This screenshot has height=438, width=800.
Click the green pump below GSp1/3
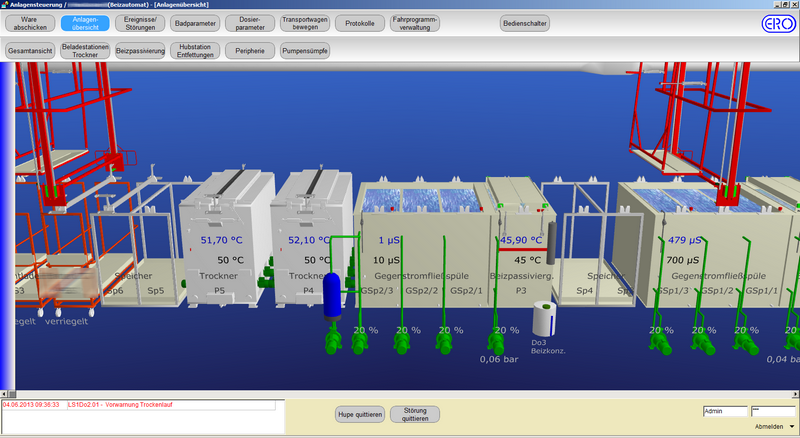pos(662,343)
